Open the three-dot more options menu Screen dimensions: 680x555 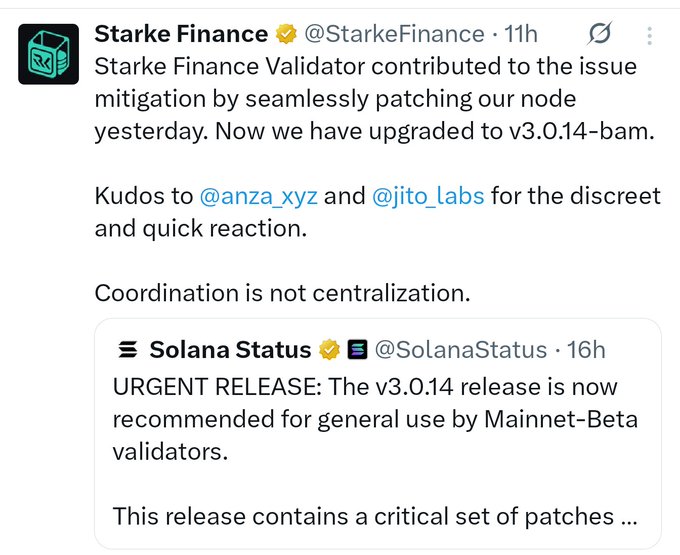pyautogui.click(x=650, y=36)
